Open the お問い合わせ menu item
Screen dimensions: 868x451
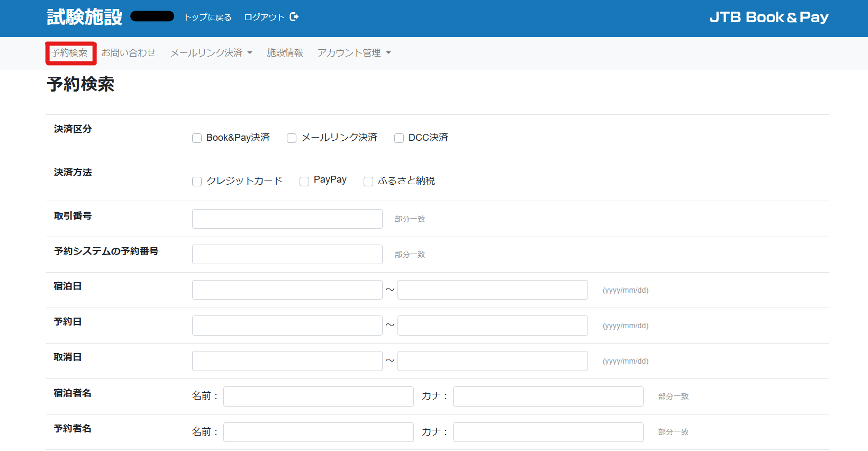pos(129,53)
